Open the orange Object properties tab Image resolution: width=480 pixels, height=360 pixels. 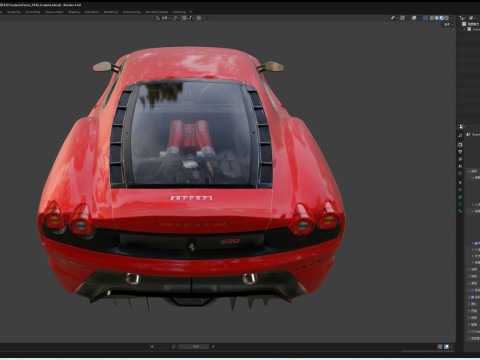pyautogui.click(x=460, y=183)
